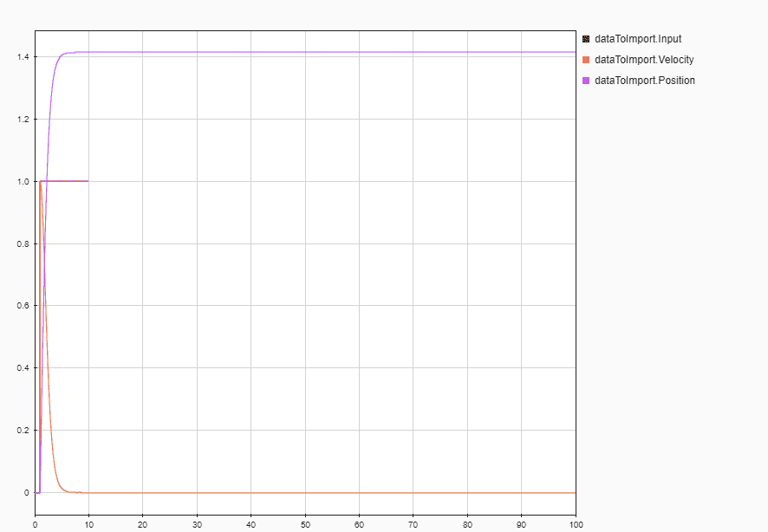
Task: Click the purple Position plateau line at x=50
Action: point(305,52)
